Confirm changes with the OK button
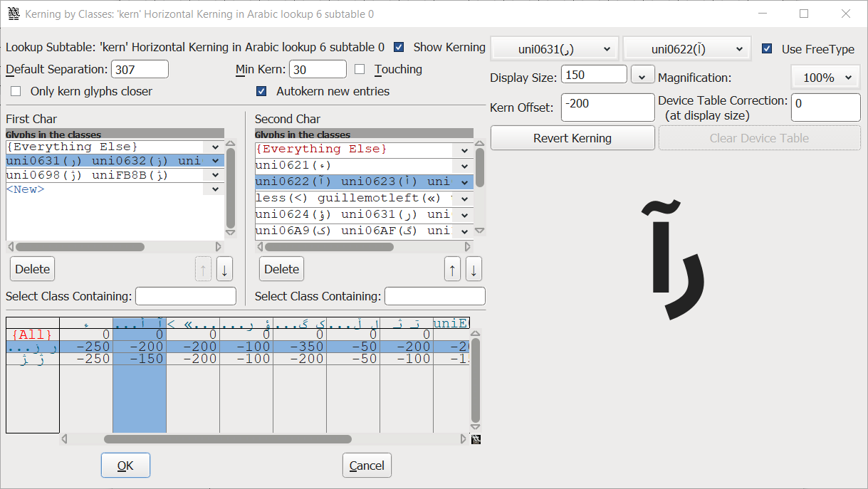This screenshot has width=868, height=489. pyautogui.click(x=125, y=465)
